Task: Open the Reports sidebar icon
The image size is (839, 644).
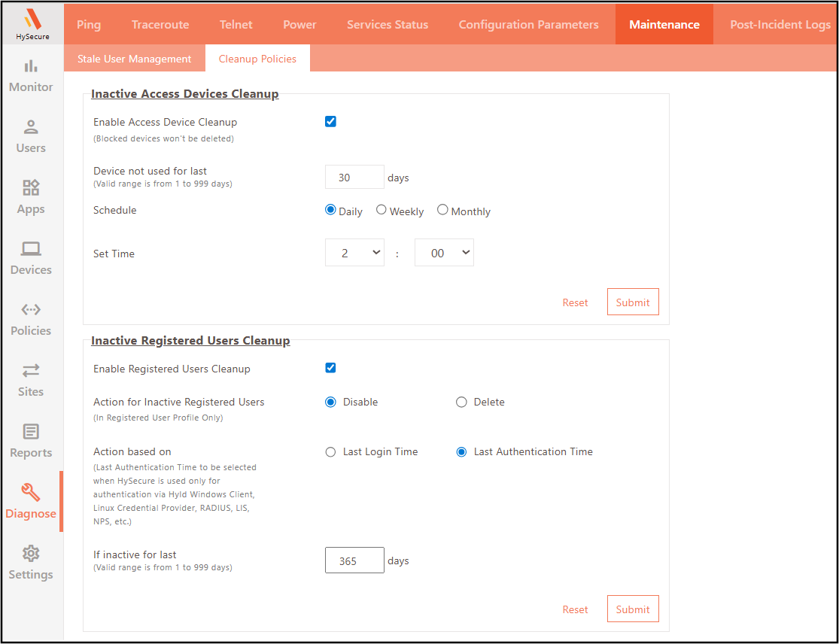Action: [x=31, y=432]
